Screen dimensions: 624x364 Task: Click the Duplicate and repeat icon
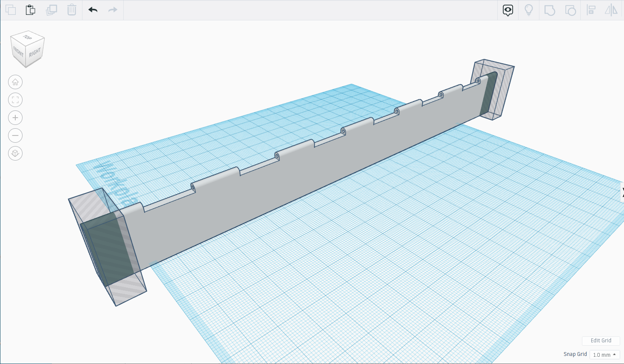[x=51, y=10]
